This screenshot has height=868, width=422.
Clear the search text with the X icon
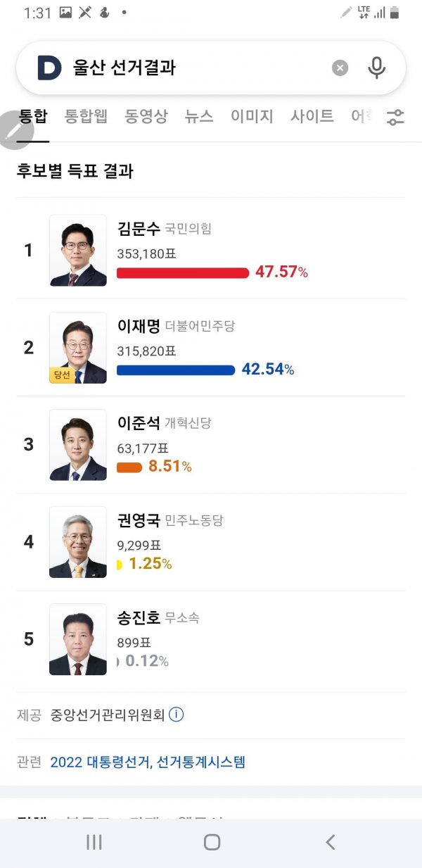point(340,68)
